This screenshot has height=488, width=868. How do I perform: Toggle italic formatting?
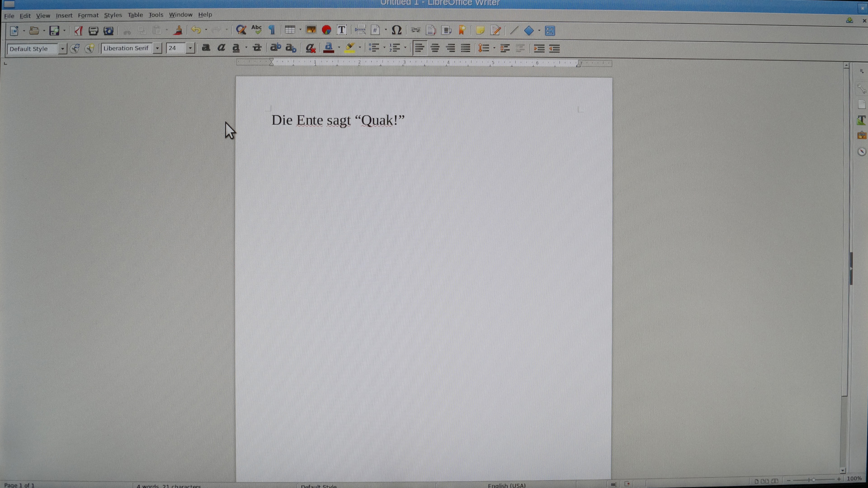click(221, 48)
